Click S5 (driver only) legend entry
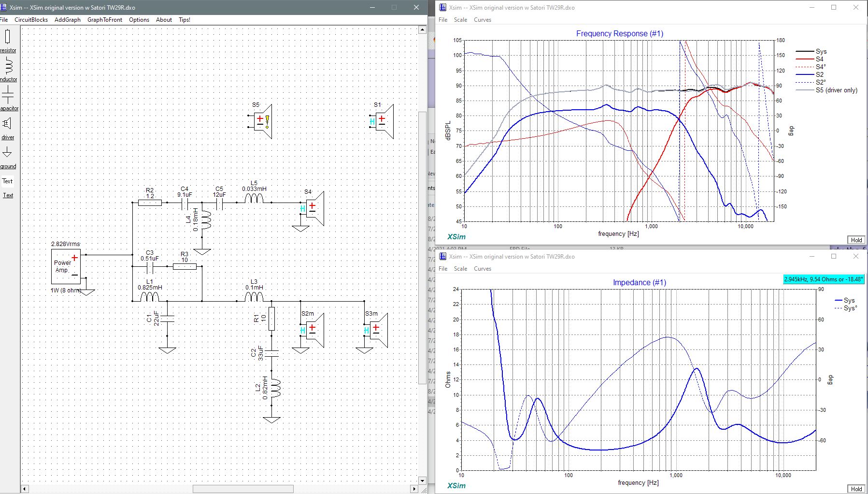 pos(827,90)
